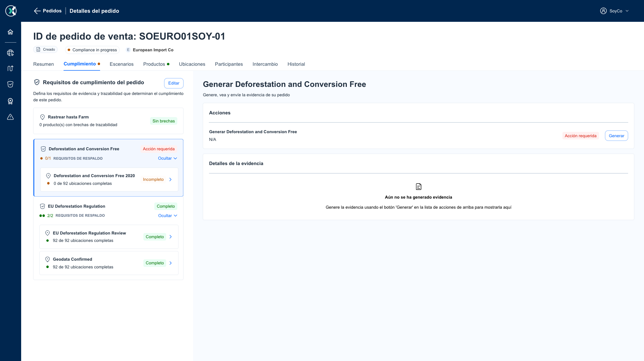Click '0 producto(s) con brechas de trazabilidad' text
The image size is (644, 361).
pyautogui.click(x=78, y=125)
